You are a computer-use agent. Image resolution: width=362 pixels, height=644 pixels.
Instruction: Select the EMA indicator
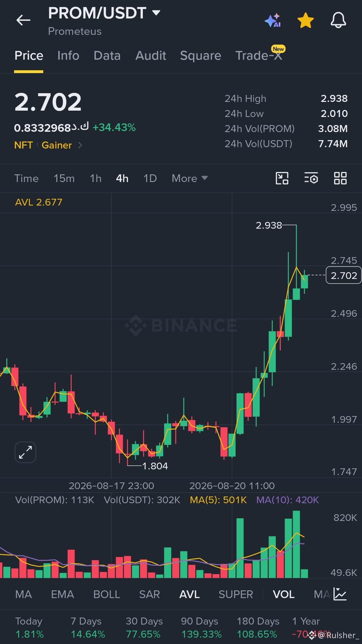[x=62, y=594]
